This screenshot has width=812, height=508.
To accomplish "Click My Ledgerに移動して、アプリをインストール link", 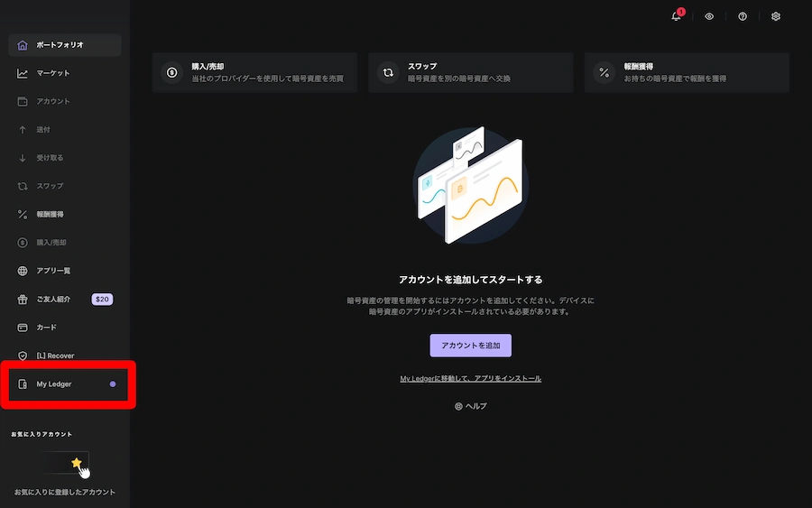I will 470,378.
